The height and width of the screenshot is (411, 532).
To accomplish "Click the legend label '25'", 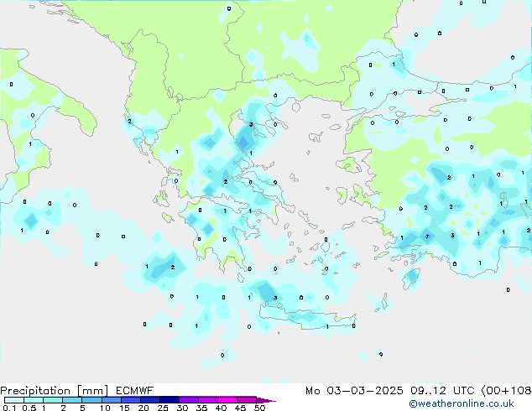I will click(163, 408).
